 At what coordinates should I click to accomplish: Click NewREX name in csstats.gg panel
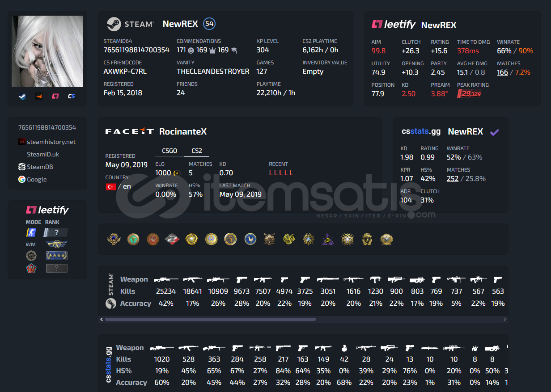pyautogui.click(x=466, y=131)
